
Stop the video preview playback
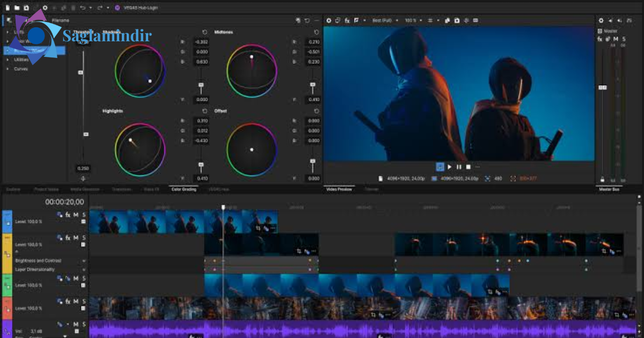tap(468, 167)
